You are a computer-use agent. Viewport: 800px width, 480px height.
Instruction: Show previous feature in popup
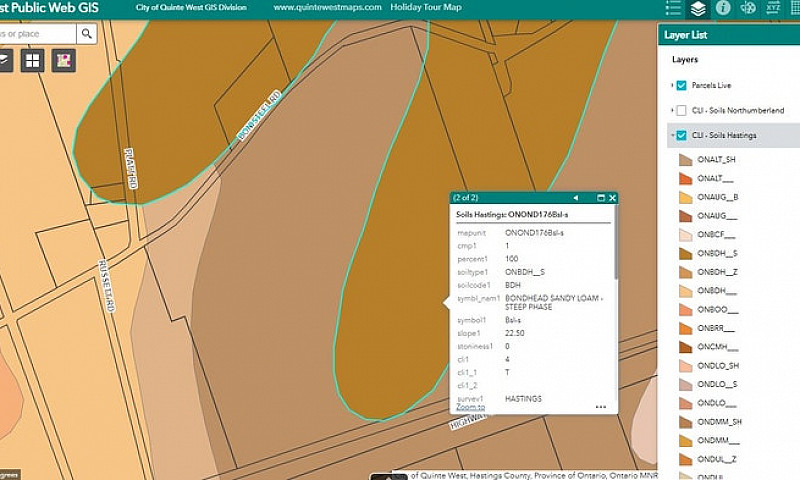[576, 198]
